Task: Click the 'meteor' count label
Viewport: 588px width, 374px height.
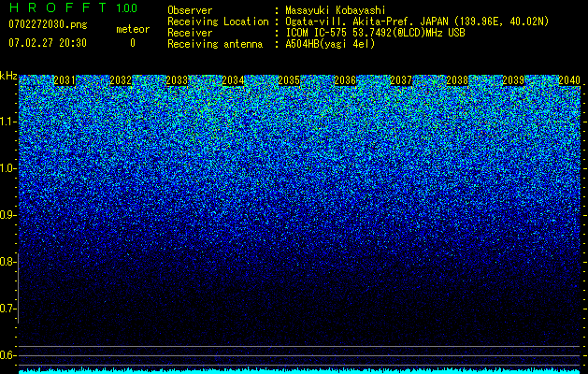Action: tap(133, 29)
